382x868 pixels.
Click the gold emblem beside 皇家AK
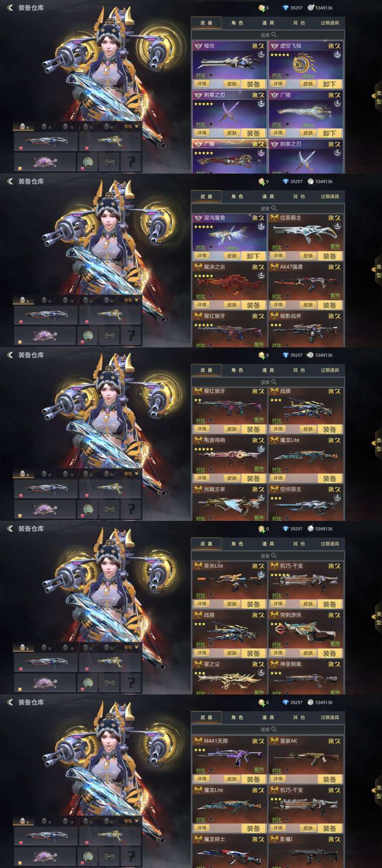point(274,741)
